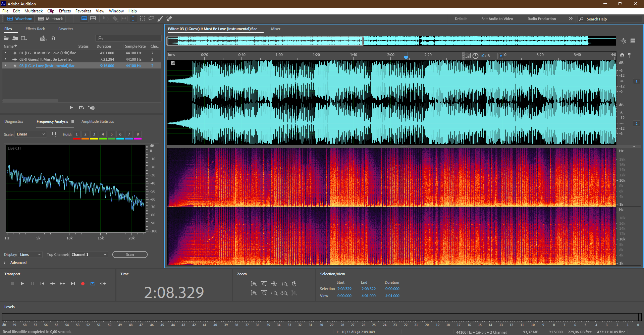Viewport: 644px width, 335px height.
Task: Click the Fast Forward transport button
Action: click(62, 284)
